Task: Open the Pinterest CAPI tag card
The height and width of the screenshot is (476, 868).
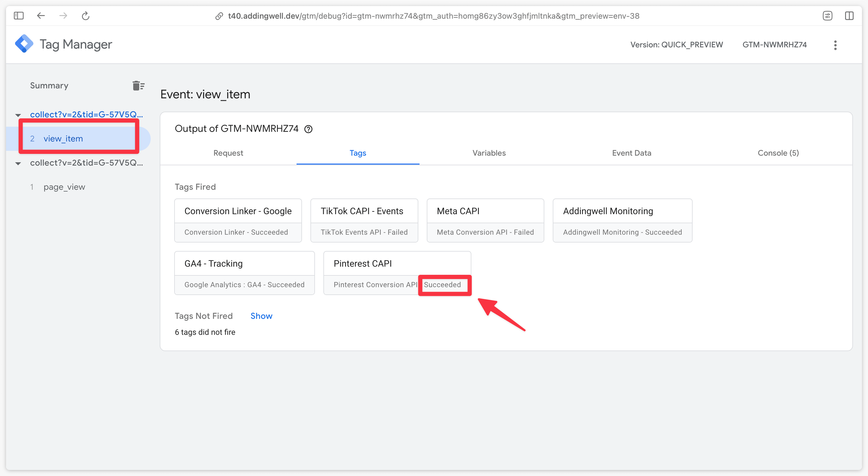Action: point(397,273)
